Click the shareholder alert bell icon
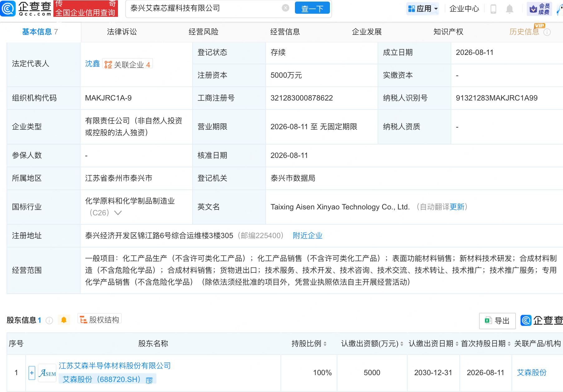This screenshot has width=563, height=392. click(x=64, y=320)
